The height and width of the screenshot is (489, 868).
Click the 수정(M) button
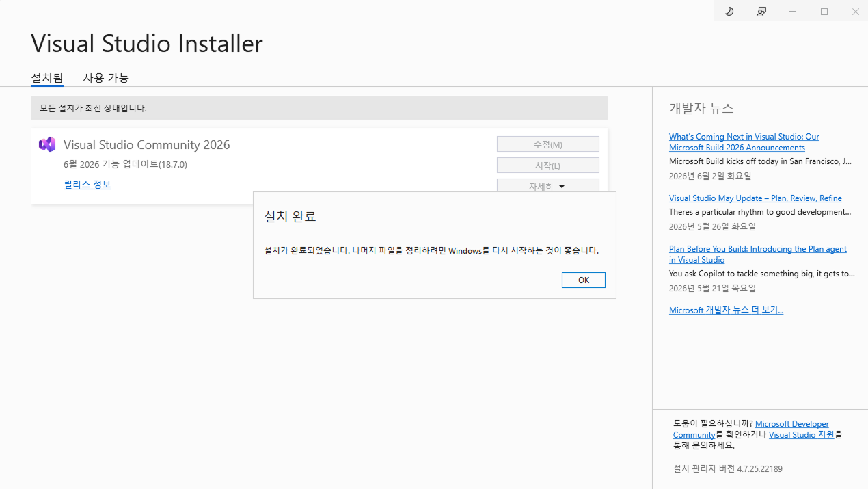[548, 144]
